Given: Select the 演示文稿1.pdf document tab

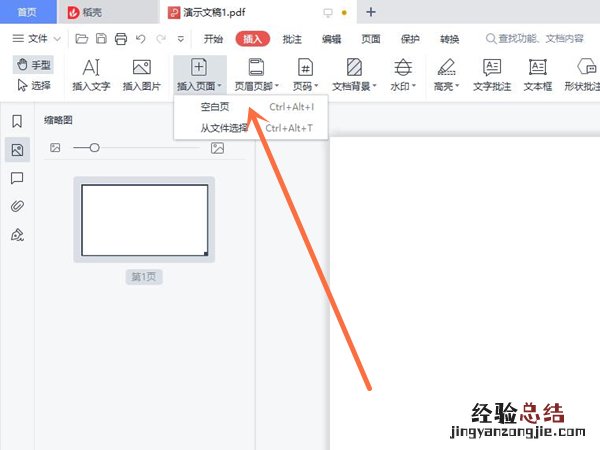Looking at the screenshot, I should coord(259,12).
